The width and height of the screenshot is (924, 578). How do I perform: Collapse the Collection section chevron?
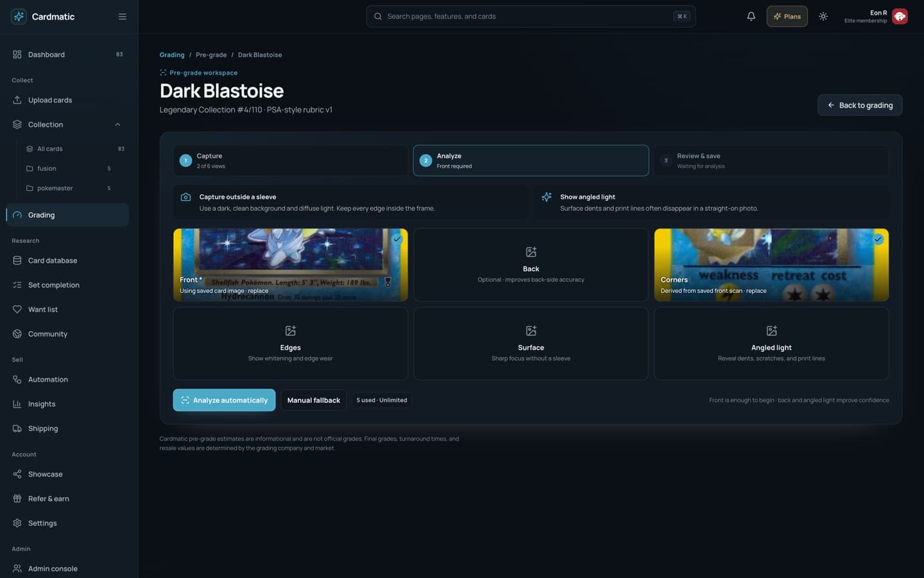(x=117, y=125)
